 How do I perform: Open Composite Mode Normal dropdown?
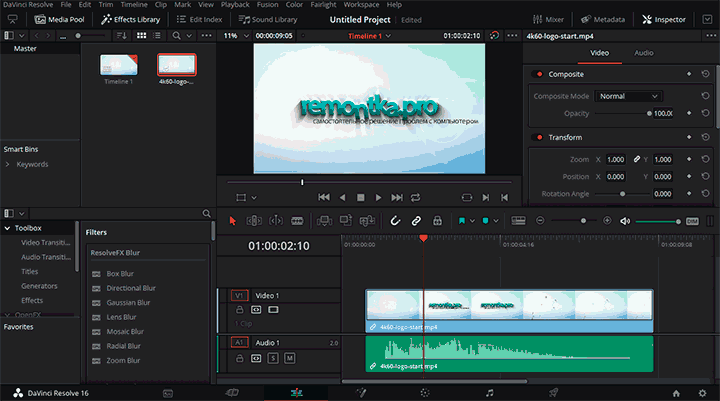coord(629,96)
